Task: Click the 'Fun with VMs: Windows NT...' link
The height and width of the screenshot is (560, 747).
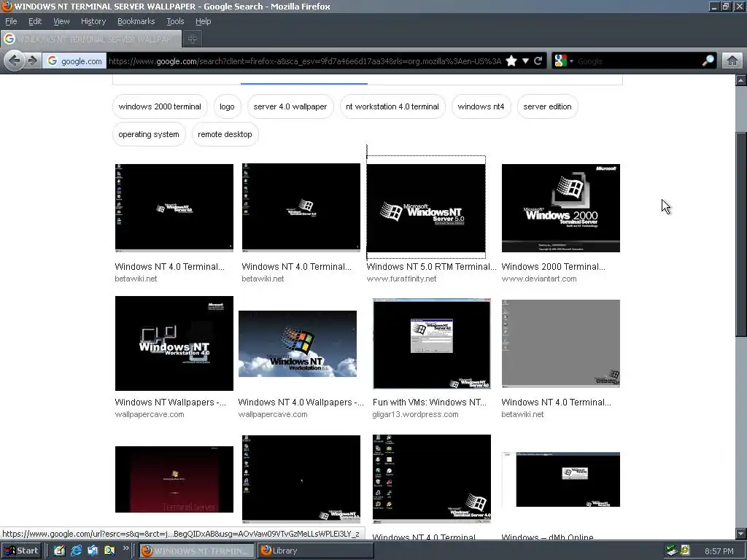Action: pyautogui.click(x=429, y=402)
